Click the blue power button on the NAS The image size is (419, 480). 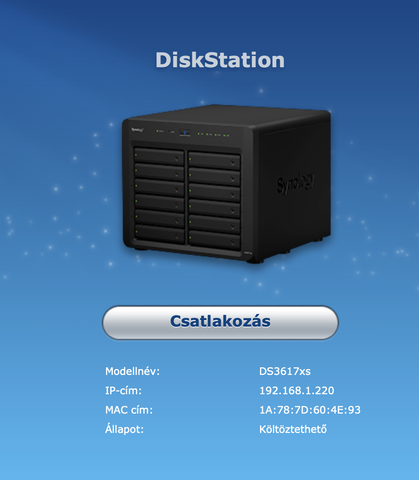coord(185,133)
